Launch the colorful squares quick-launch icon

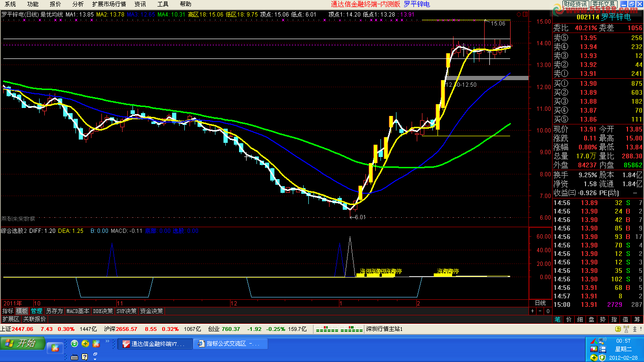coord(96,344)
